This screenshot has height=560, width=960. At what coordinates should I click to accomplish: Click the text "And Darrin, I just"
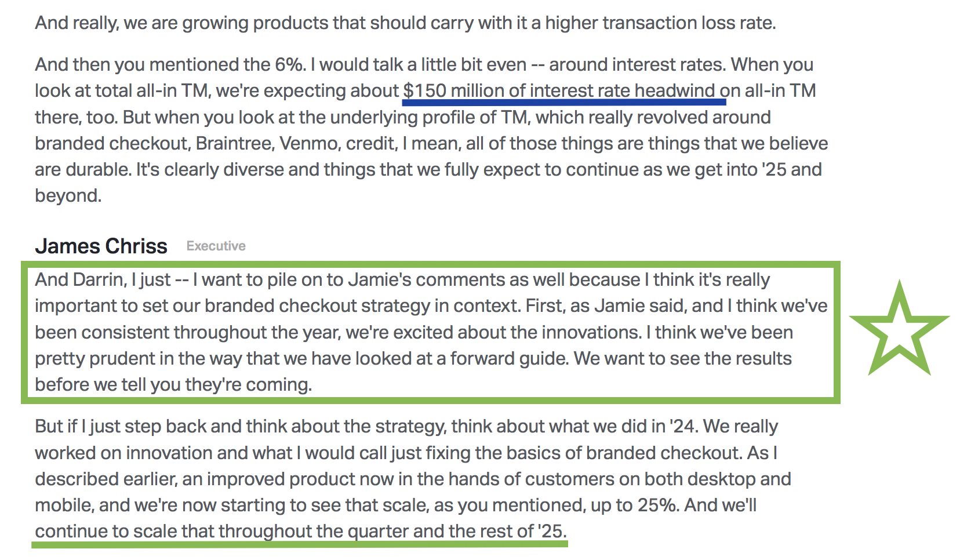(x=103, y=279)
